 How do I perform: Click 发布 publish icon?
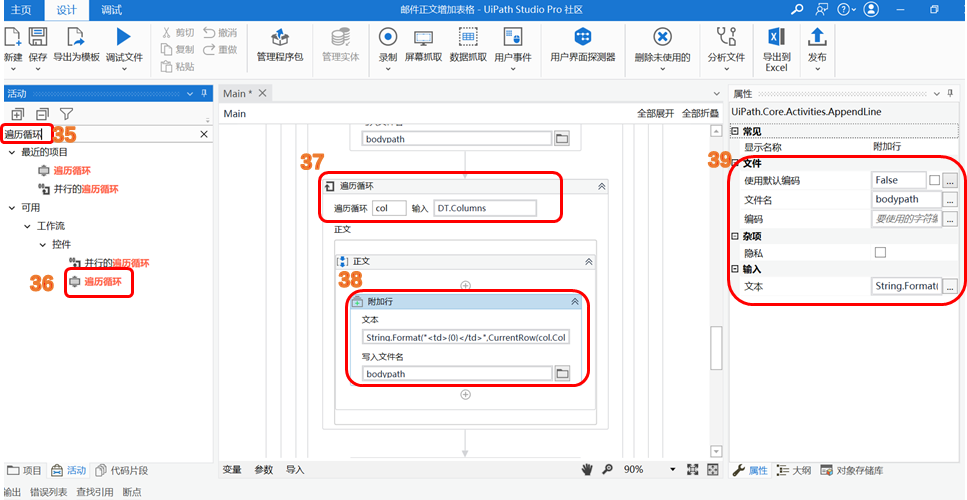(817, 38)
